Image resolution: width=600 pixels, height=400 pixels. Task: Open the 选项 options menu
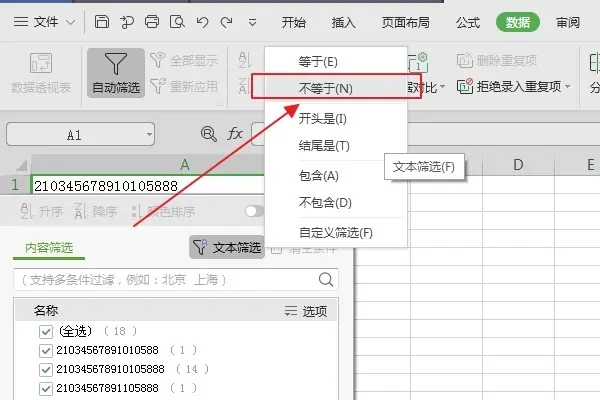pos(306,311)
